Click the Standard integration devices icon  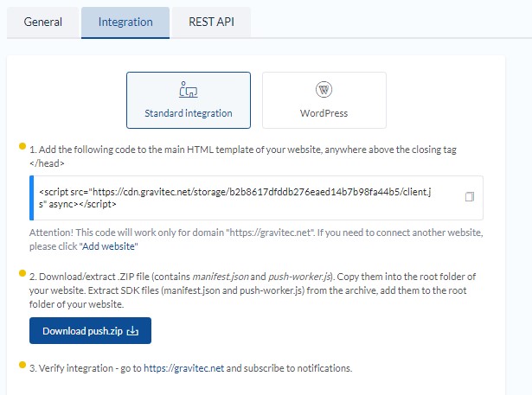point(189,90)
